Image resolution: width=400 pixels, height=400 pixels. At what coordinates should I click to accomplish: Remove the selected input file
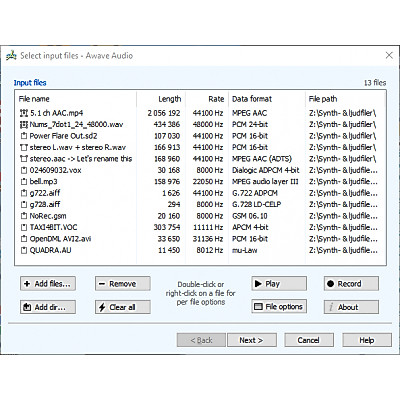(123, 284)
